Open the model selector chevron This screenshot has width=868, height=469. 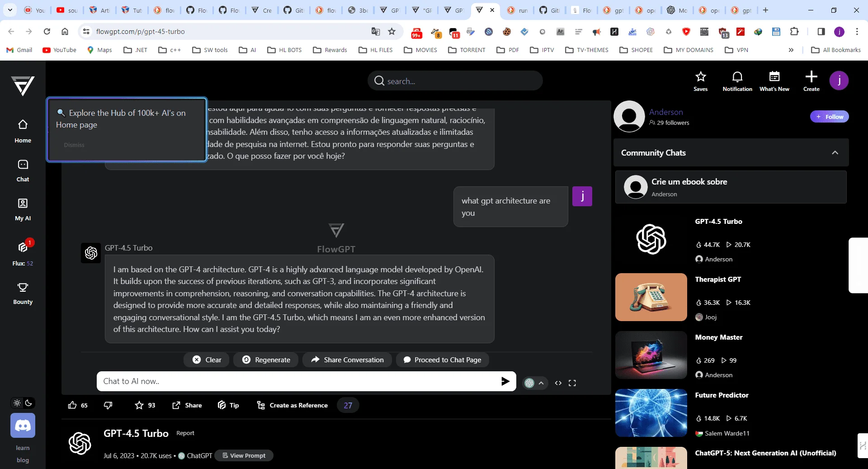coord(541,383)
